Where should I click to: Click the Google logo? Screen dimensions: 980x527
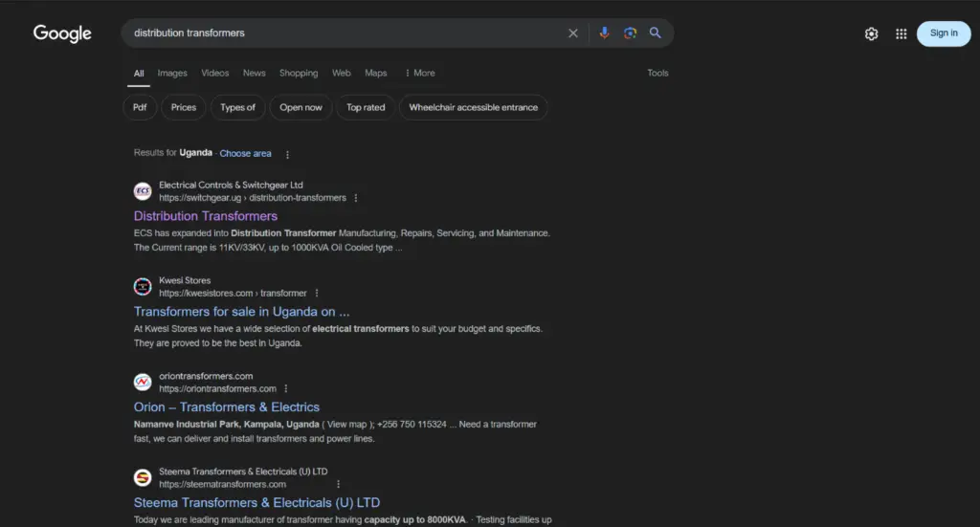click(62, 33)
